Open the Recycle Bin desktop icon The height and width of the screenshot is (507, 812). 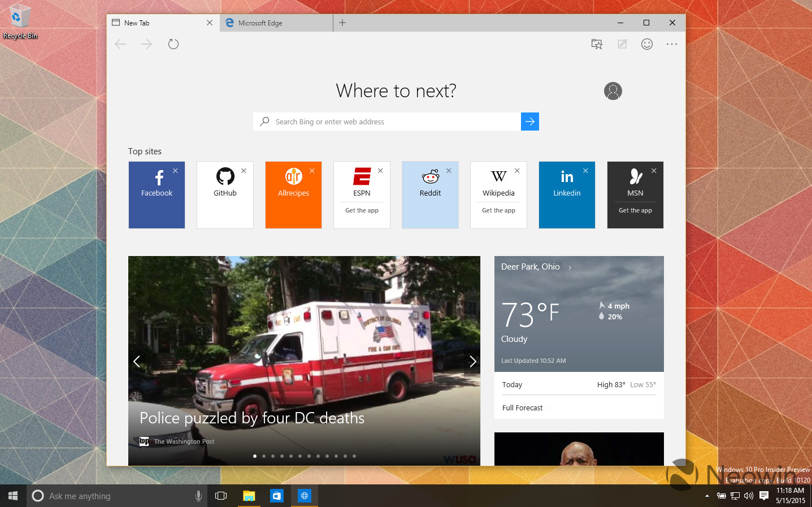[x=20, y=23]
